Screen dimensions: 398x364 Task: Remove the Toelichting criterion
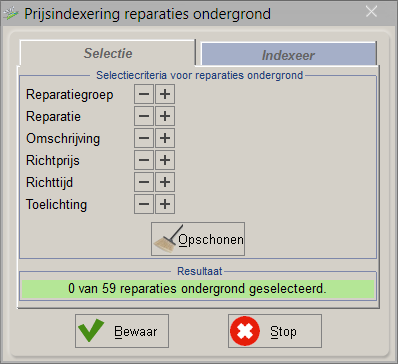144,204
